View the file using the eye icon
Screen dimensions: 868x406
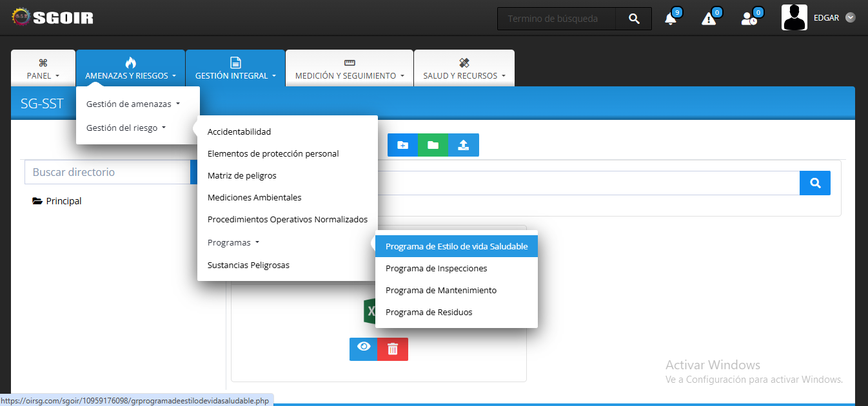[x=364, y=349]
